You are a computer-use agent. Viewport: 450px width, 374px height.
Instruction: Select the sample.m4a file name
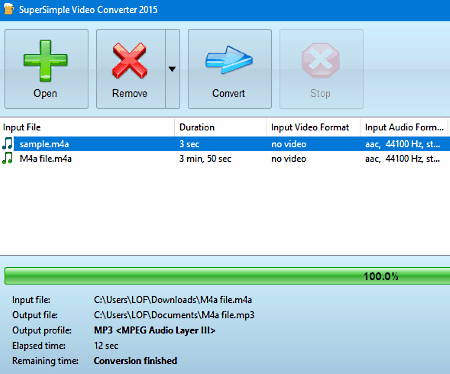click(44, 144)
